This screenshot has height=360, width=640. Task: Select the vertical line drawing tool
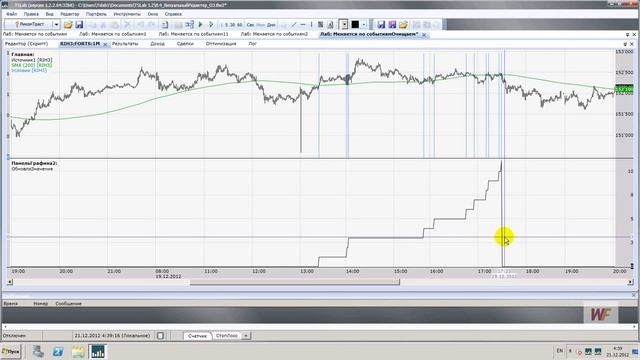[x=311, y=25]
